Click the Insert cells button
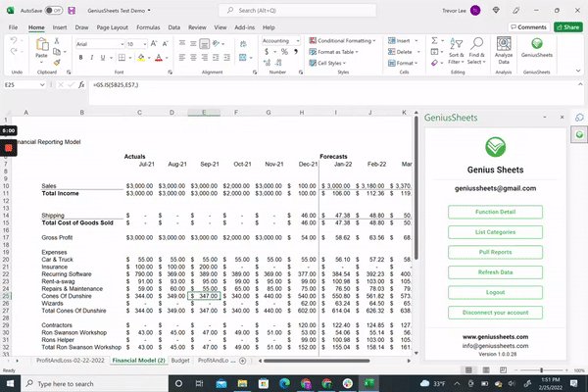Image resolution: width=588 pixels, height=392 pixels. [399, 40]
